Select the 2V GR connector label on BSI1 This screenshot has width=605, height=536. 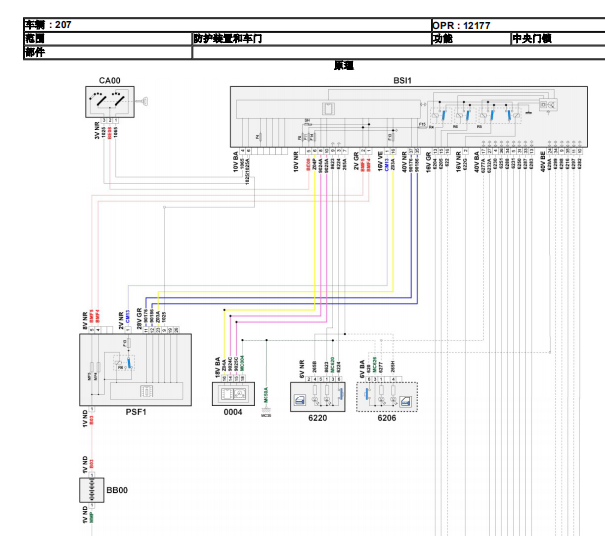(x=356, y=161)
